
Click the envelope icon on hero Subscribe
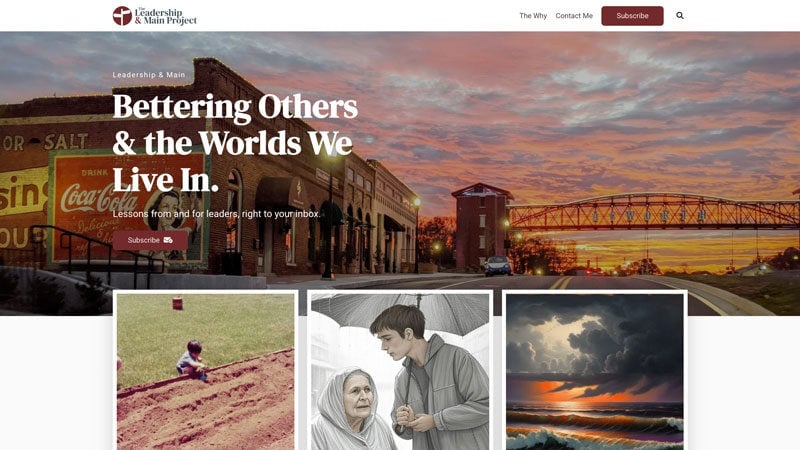168,240
